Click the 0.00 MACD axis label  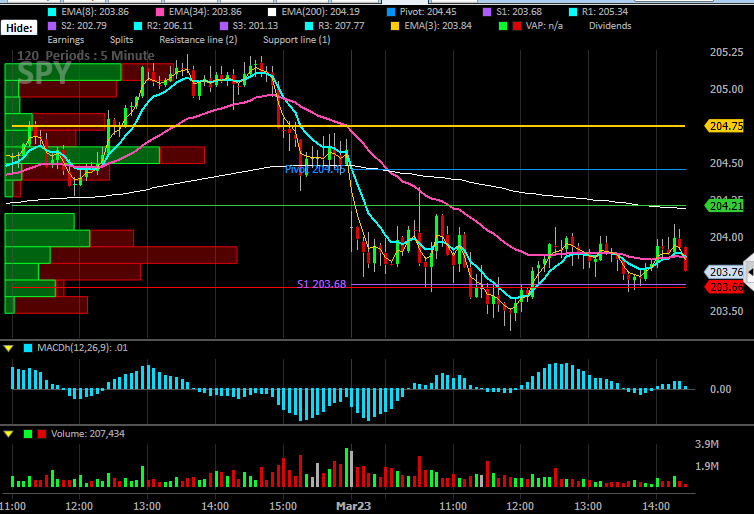pyautogui.click(x=720, y=389)
